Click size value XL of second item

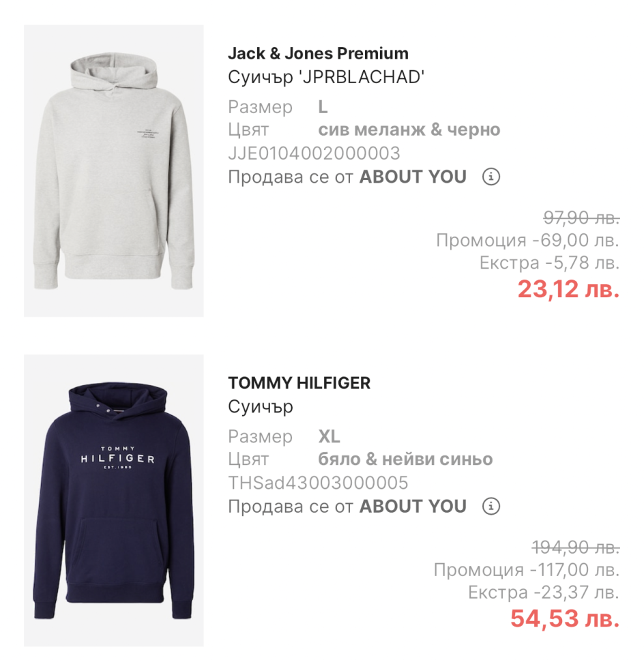pos(330,436)
